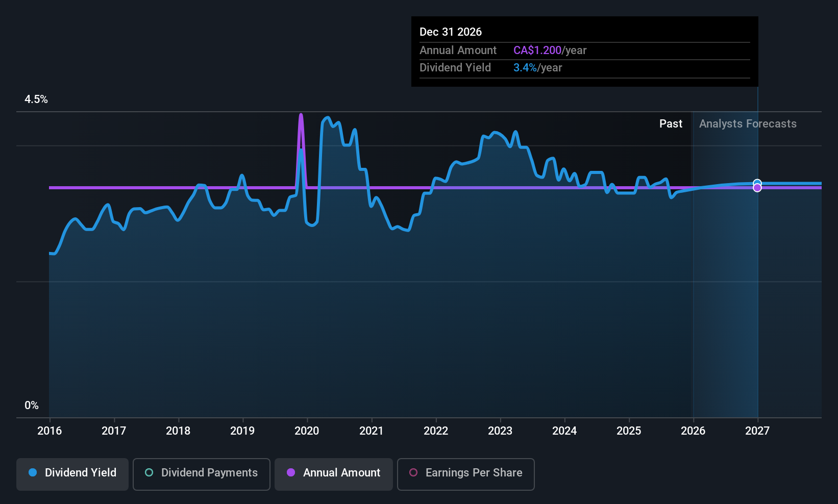Toggle the Annual Amount legend button
Image resolution: width=838 pixels, height=504 pixels.
click(333, 474)
